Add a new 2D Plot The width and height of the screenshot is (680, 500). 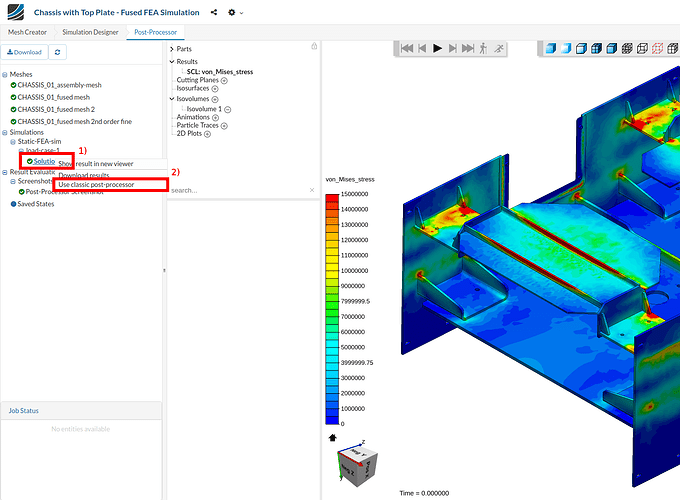click(207, 134)
